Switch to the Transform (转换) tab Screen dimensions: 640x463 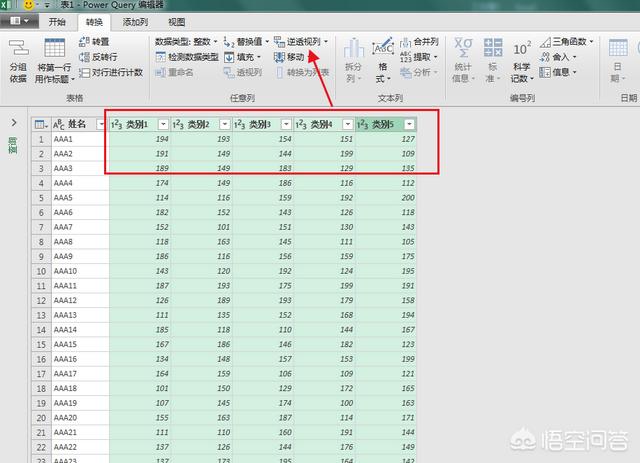[94, 22]
